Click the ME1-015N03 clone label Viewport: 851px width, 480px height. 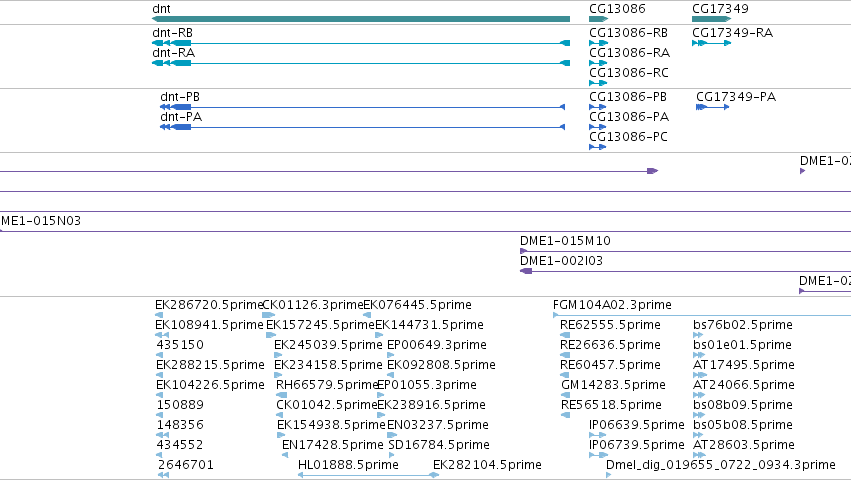pyautogui.click(x=41, y=221)
